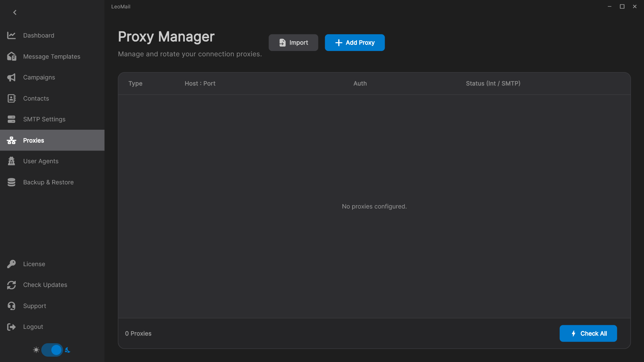Click the "0 Proxies" count text
The width and height of the screenshot is (644, 362).
point(138,334)
